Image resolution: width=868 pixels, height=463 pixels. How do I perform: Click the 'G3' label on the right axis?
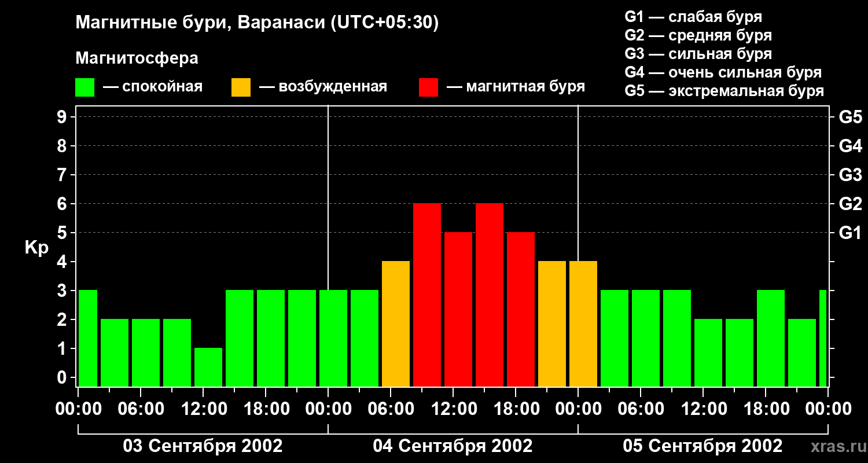point(850,175)
